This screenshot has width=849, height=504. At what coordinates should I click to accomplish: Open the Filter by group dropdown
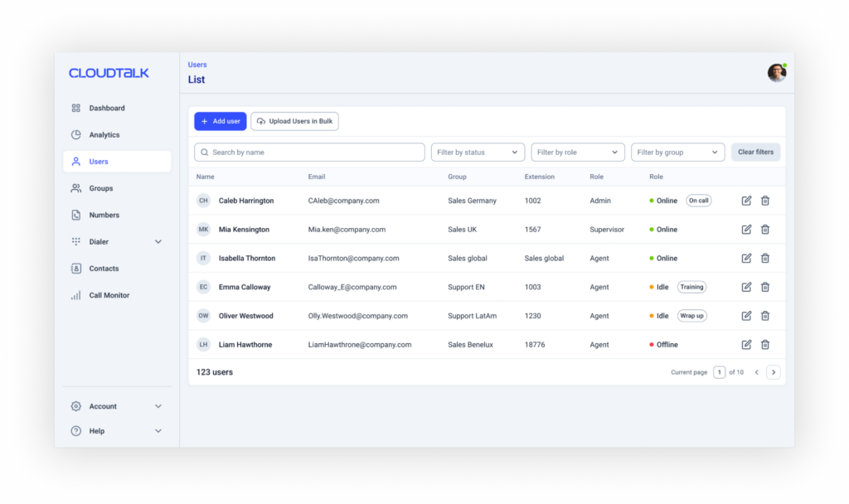[677, 153]
